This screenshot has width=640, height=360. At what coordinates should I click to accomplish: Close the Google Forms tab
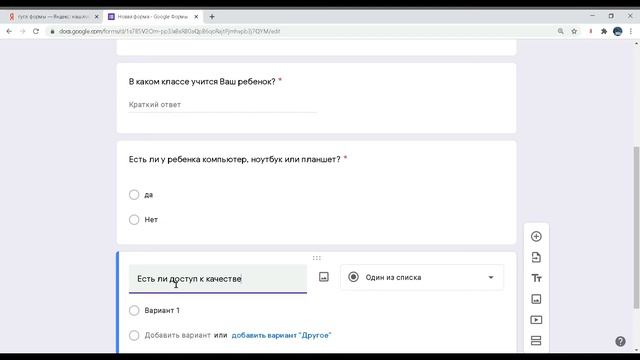196,17
